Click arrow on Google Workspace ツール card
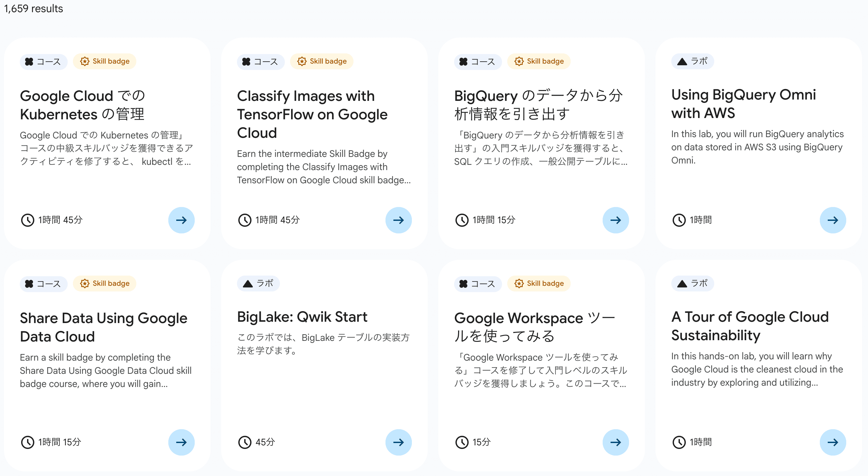This screenshot has height=476, width=868. [615, 442]
